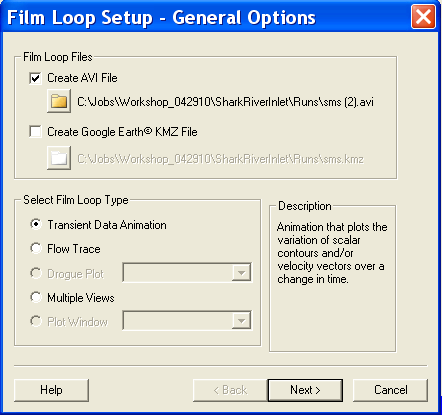The width and height of the screenshot is (443, 417).
Task: Select the Plot Window radio option
Action: (36, 321)
